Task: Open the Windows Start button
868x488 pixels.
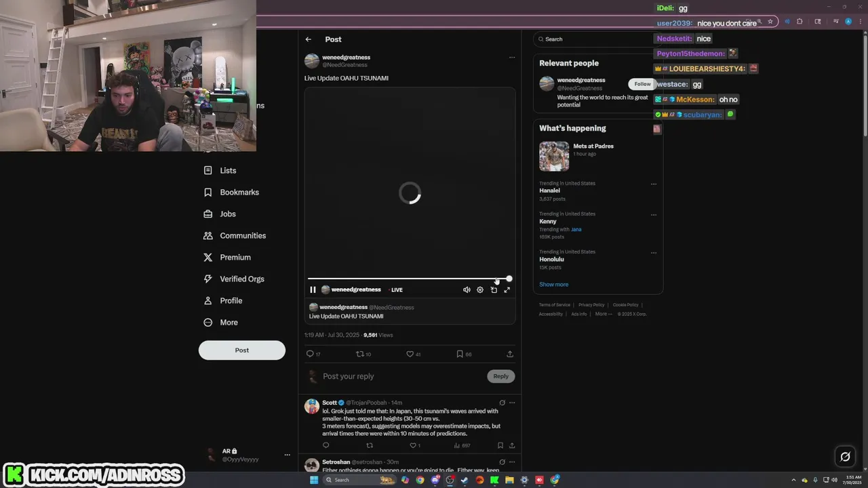Action: 314,480
